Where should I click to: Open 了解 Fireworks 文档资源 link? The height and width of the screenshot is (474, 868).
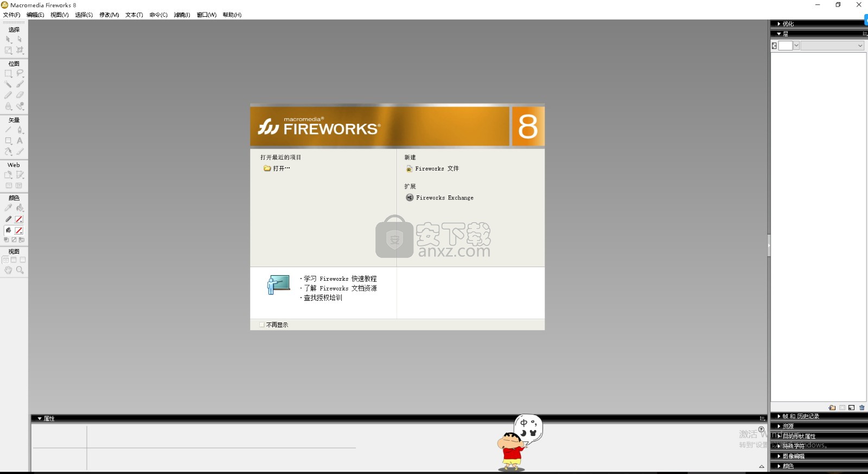pyautogui.click(x=340, y=288)
